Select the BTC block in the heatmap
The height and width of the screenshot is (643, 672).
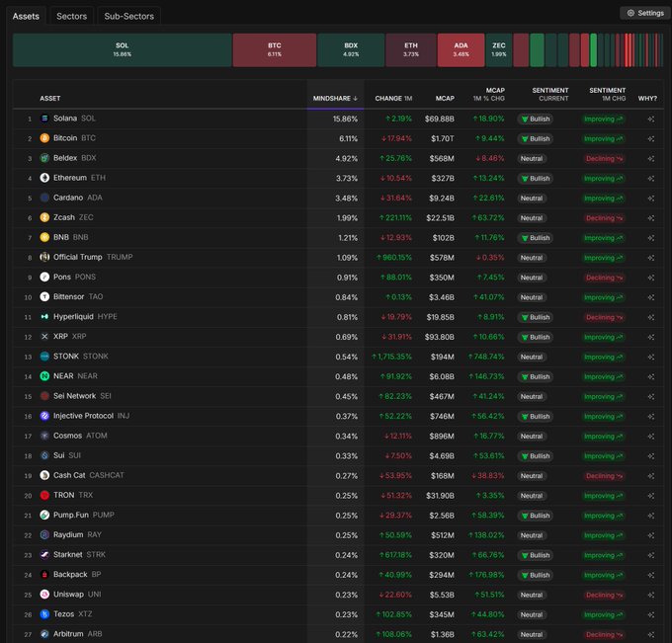point(275,50)
